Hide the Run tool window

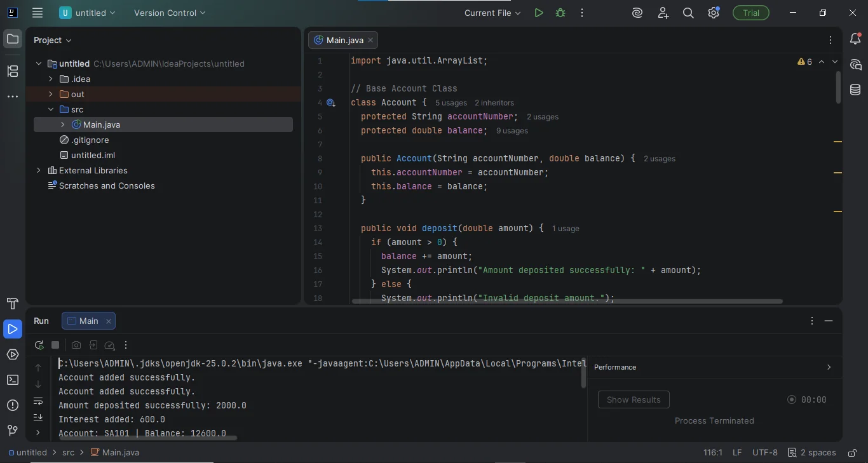pyautogui.click(x=829, y=321)
